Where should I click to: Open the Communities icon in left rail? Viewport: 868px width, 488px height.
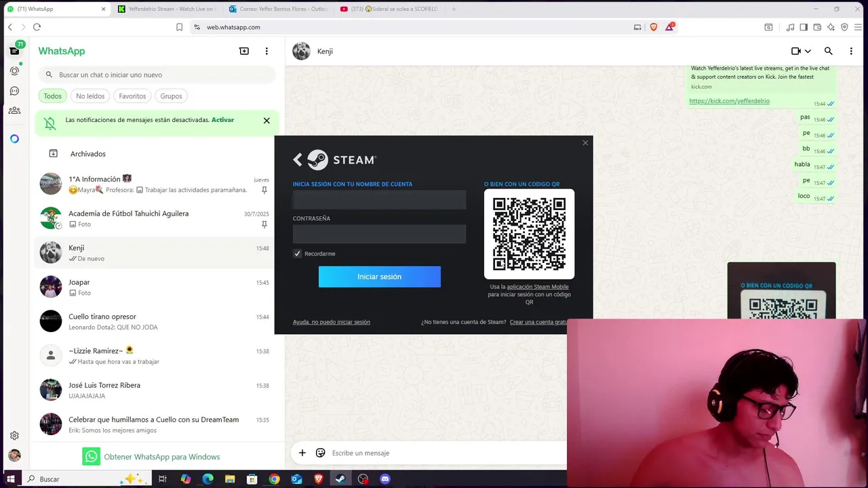(x=14, y=110)
